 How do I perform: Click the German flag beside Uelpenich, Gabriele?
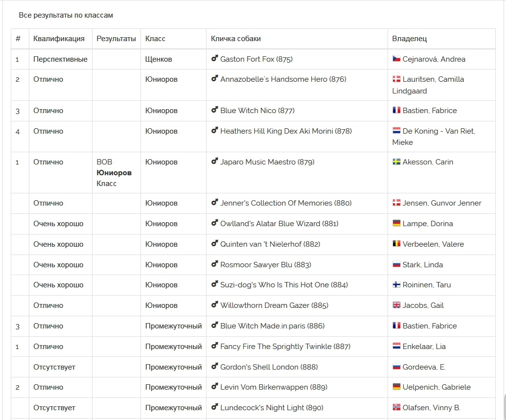point(396,387)
